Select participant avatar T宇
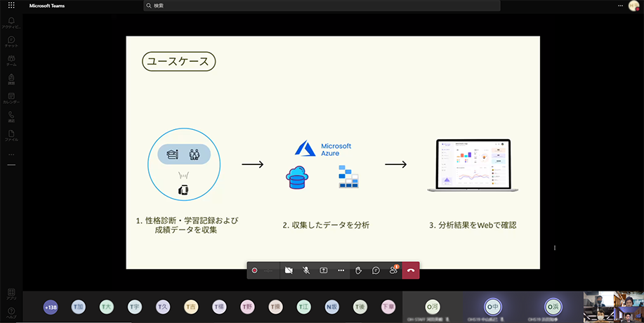The height and width of the screenshot is (323, 644). click(135, 307)
